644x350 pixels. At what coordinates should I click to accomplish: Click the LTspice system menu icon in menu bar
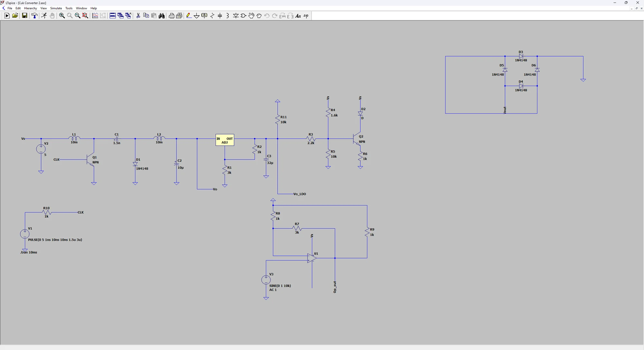pos(4,8)
